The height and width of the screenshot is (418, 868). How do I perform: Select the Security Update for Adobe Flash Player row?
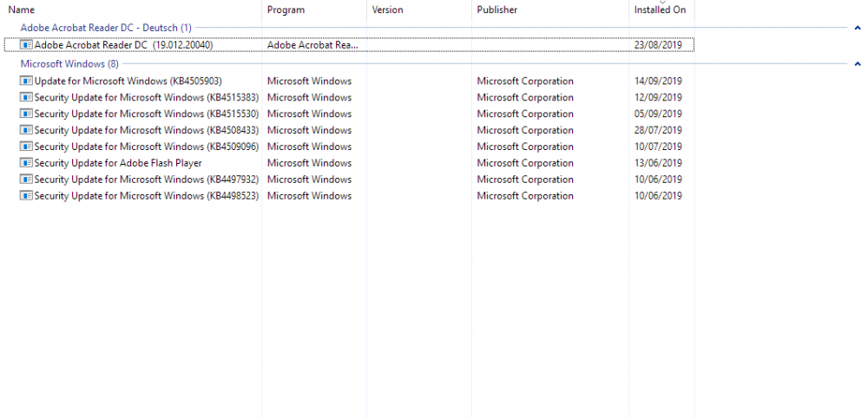118,164
